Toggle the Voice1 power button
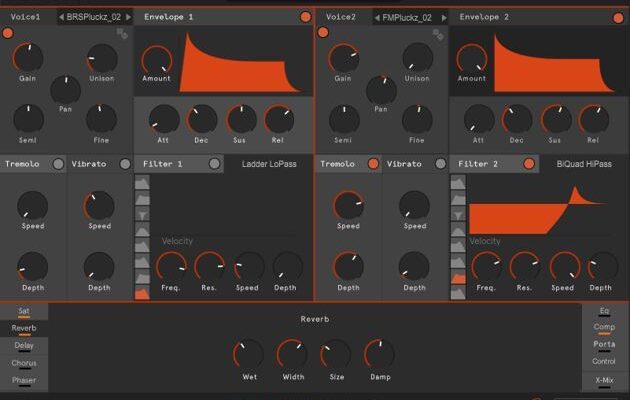 [8, 33]
